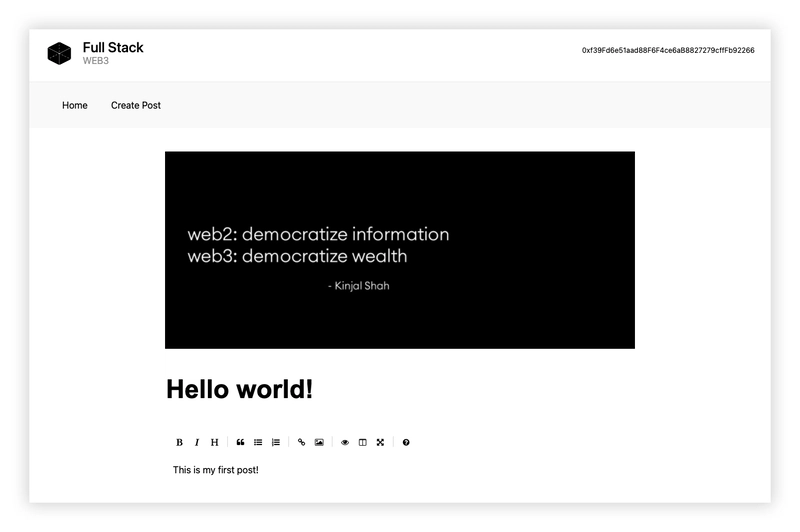Screen dimensions: 800x532
Task: Click the web3 quote cover image
Action: [400, 250]
